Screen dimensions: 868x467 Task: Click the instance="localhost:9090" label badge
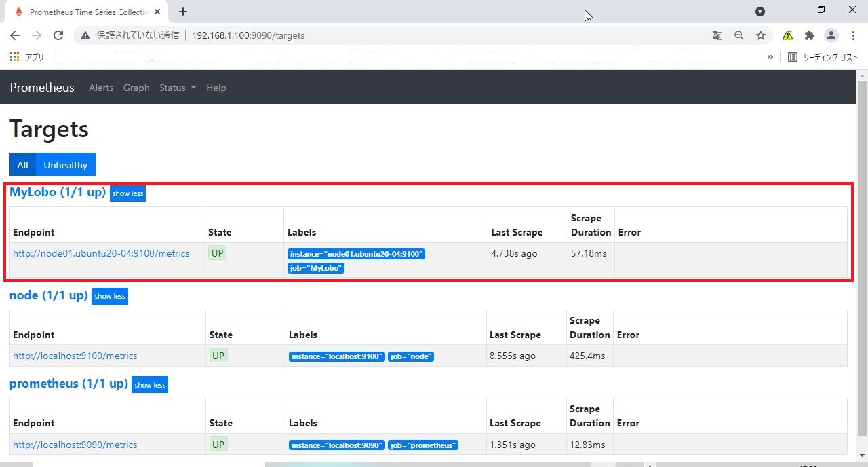337,445
